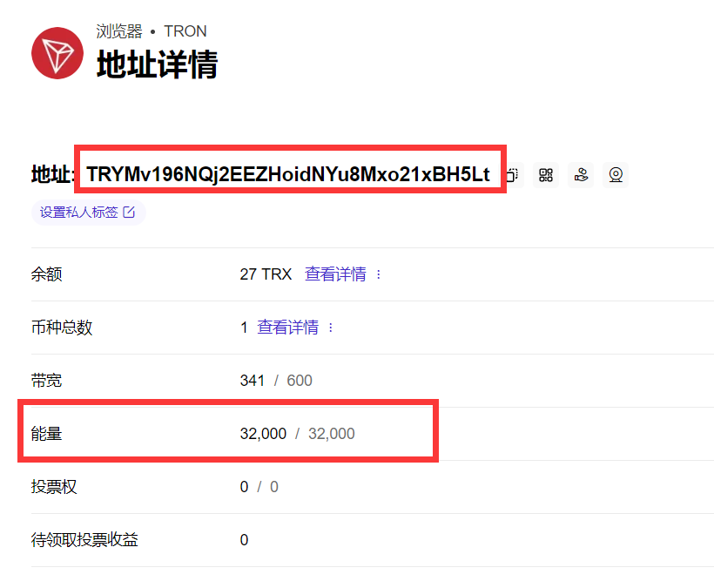
Task: Click the hand-with-coin icon beside address
Action: (x=581, y=175)
